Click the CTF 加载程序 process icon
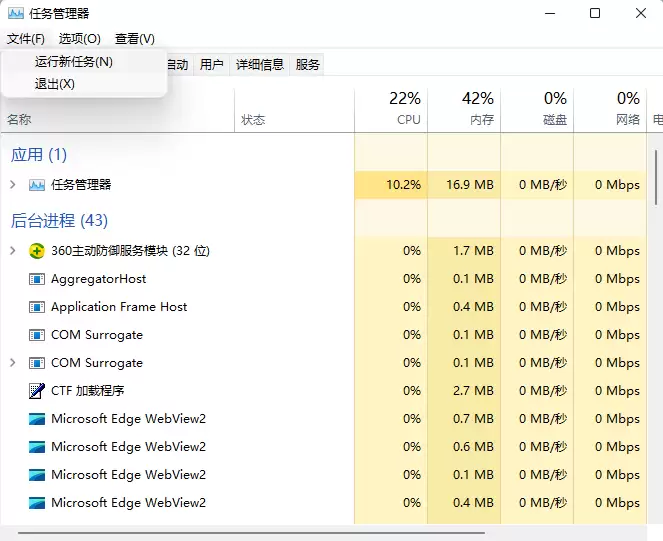The image size is (663, 541). point(37,391)
